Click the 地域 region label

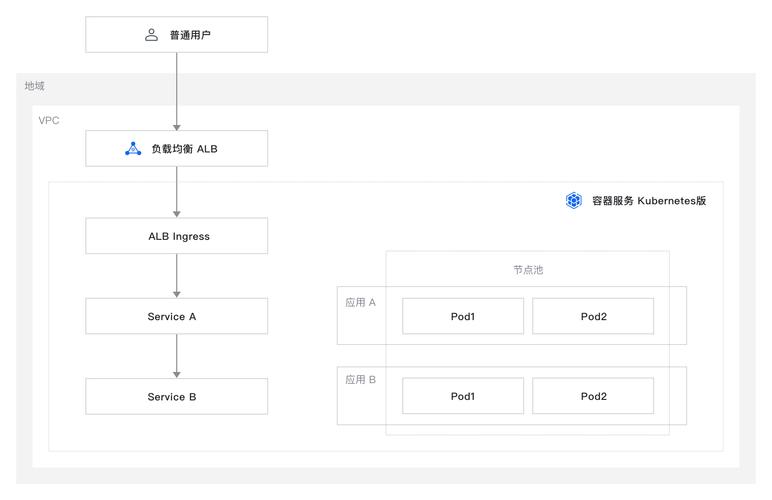pyautogui.click(x=35, y=86)
